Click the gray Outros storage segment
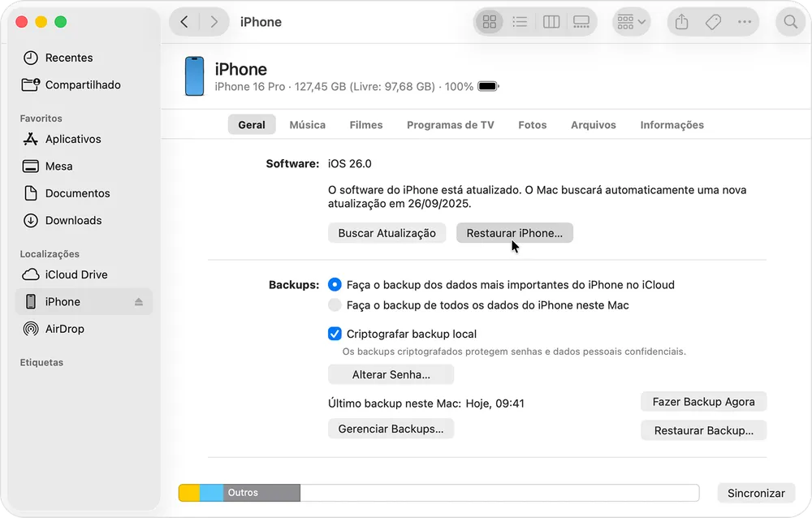This screenshot has width=812, height=518. [x=262, y=493]
